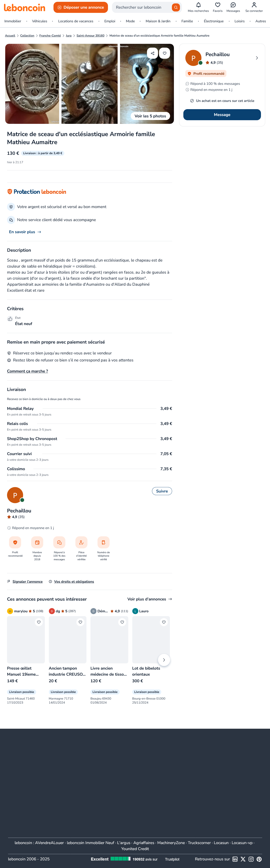Add seal listing to favorites heart

pyautogui.click(x=164, y=53)
